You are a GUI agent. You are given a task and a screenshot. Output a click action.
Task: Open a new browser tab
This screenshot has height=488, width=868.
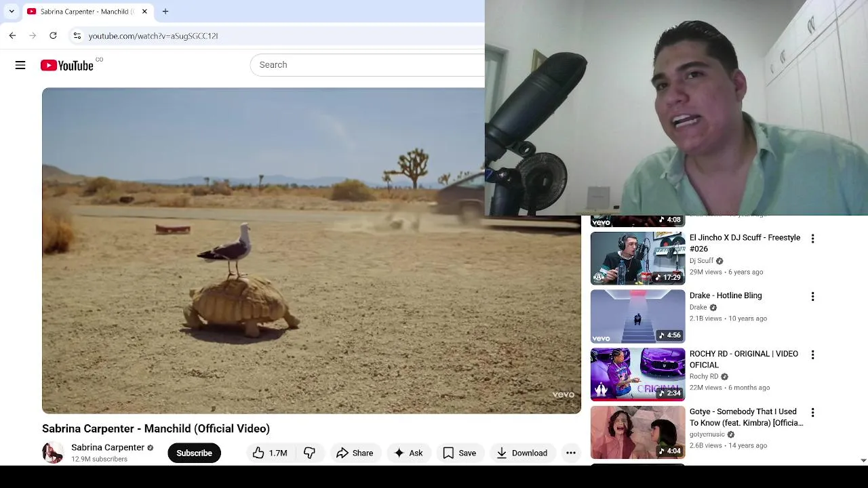click(165, 12)
